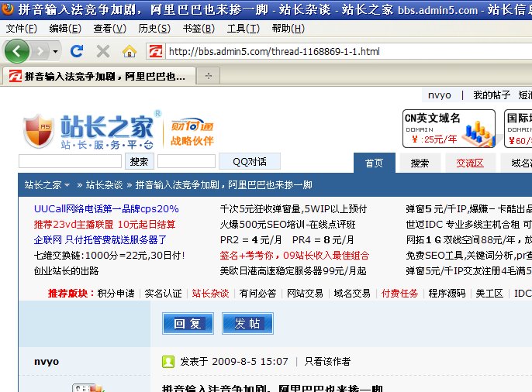Click 只看该作者 to filter by author

(327, 362)
